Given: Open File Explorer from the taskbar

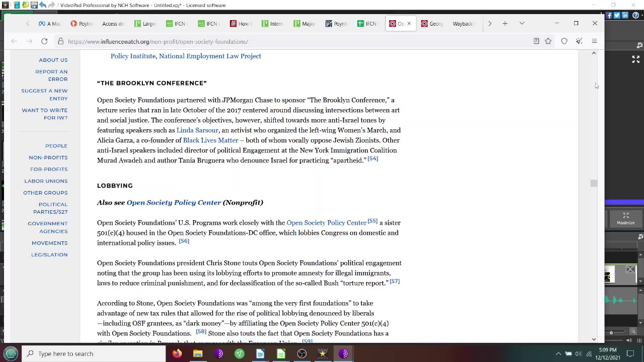Looking at the screenshot, I should pyautogui.click(x=198, y=353).
